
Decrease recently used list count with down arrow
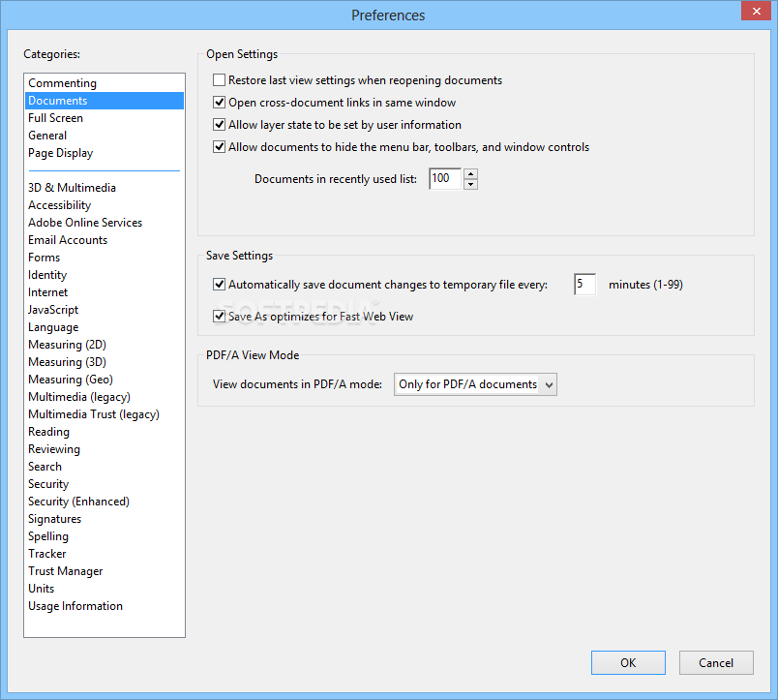tap(471, 184)
